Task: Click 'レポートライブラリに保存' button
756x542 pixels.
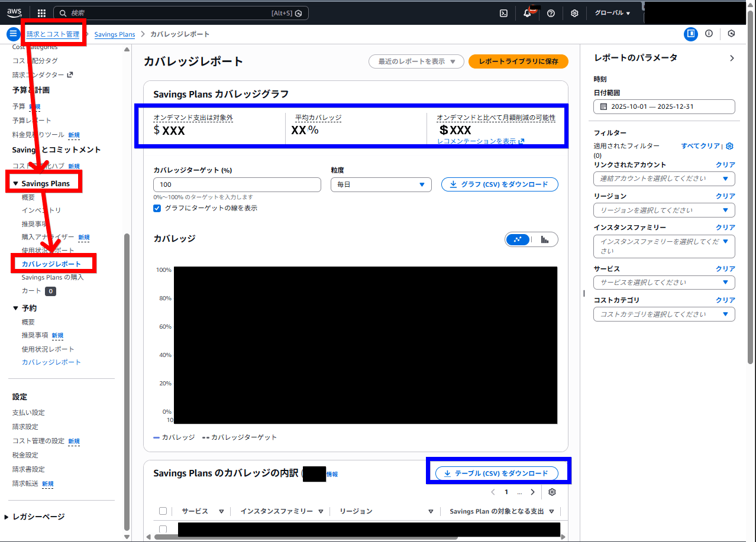Action: [518, 61]
